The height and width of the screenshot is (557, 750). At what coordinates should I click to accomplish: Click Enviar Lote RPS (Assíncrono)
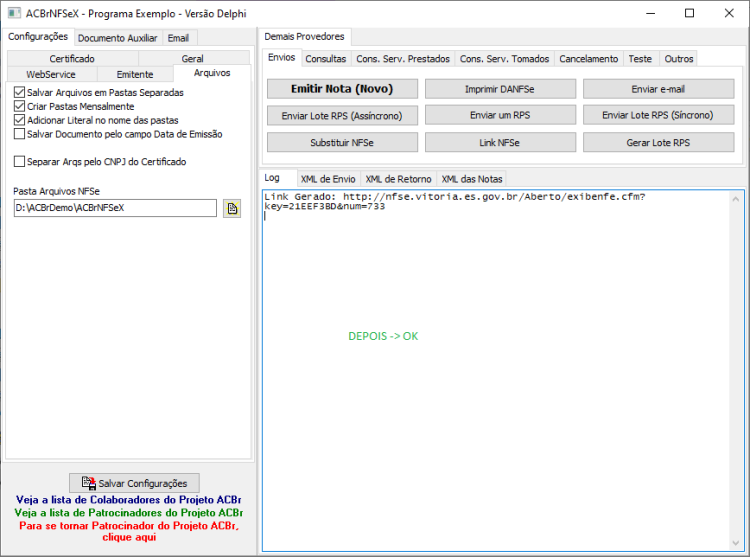tap(342, 116)
